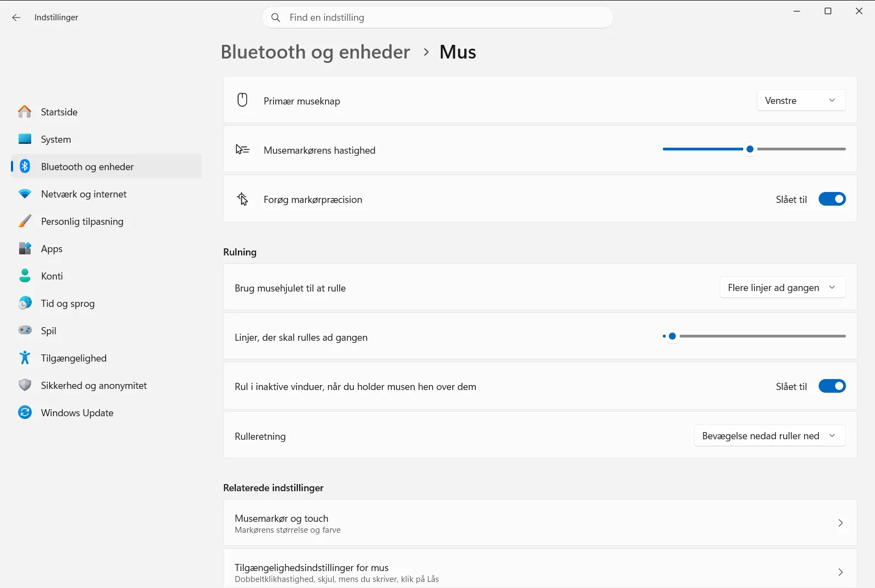Expand Musemarkør og touch chevron

point(841,523)
